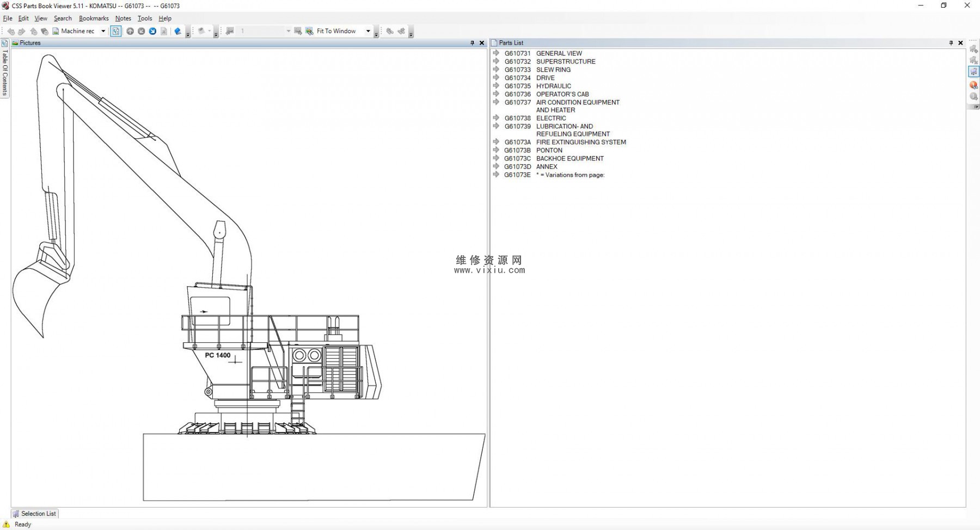Close the Pictures panel
980x530 pixels.
coord(482,43)
